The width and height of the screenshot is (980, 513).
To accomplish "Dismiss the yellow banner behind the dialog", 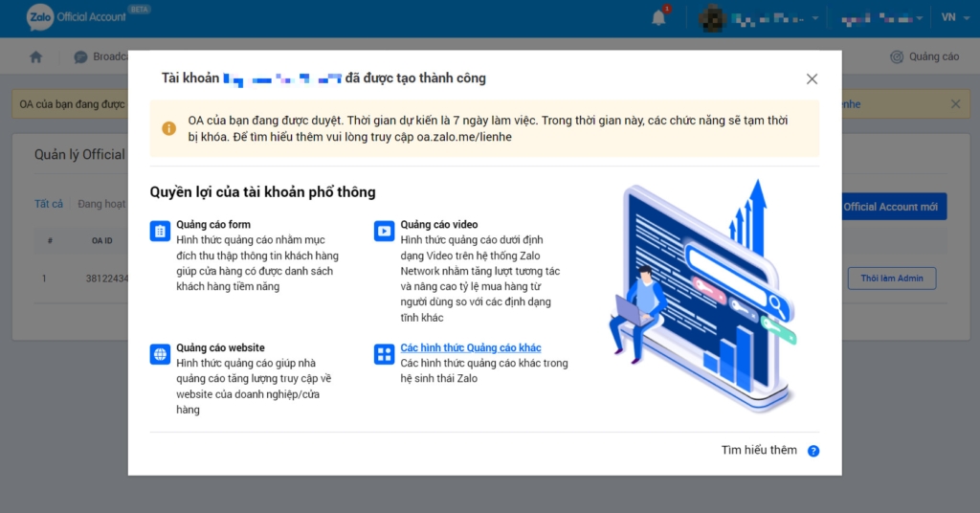I will (x=955, y=103).
